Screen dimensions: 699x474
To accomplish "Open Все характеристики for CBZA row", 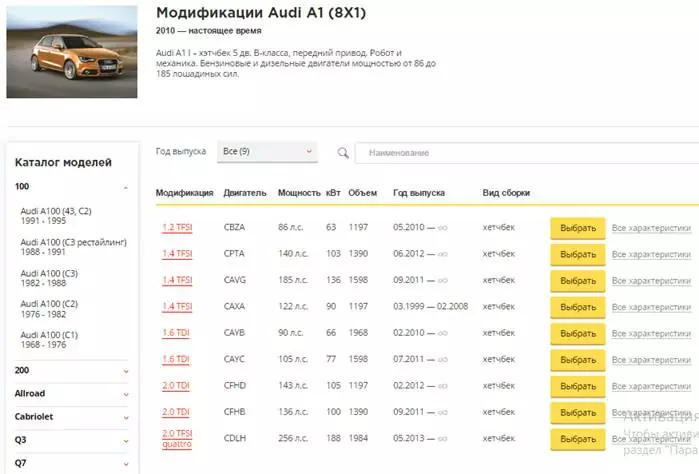I will click(651, 228).
